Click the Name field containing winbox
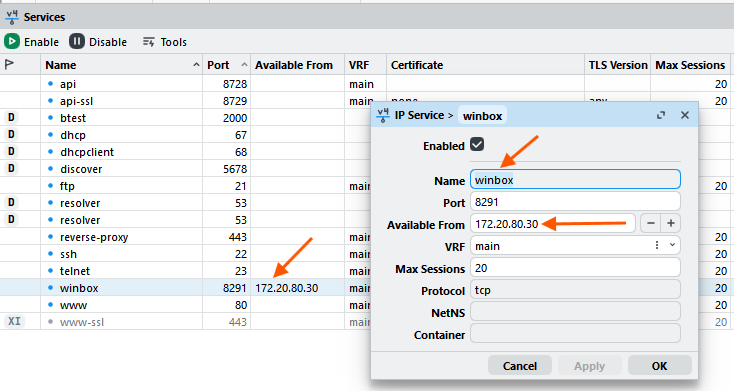Screen dimensions: 734x391 575,180
